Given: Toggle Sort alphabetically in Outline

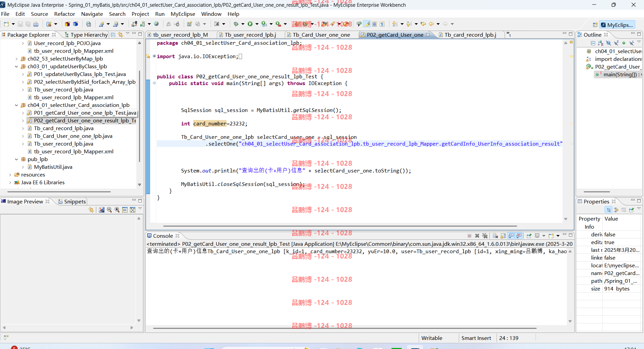Looking at the screenshot, I should pos(601,43).
